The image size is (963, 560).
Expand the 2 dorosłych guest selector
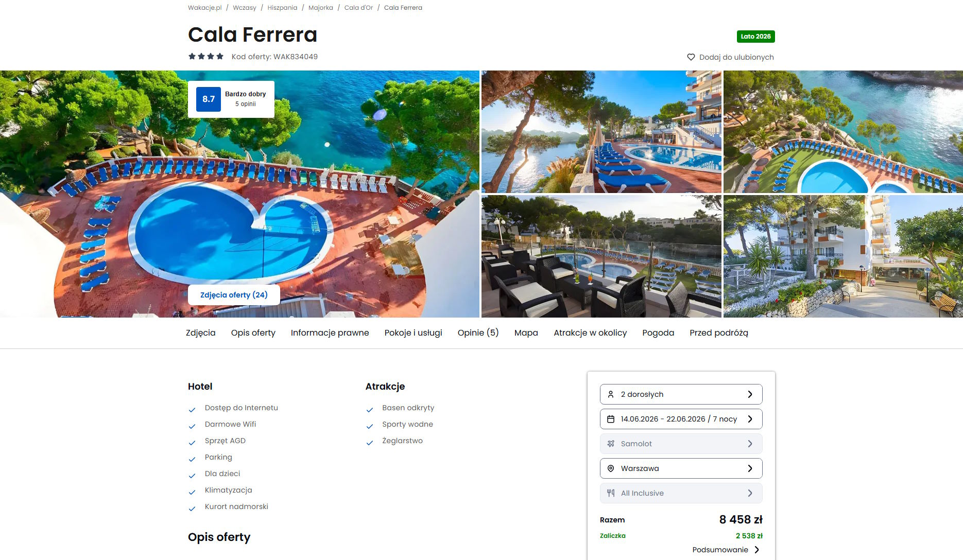point(681,394)
